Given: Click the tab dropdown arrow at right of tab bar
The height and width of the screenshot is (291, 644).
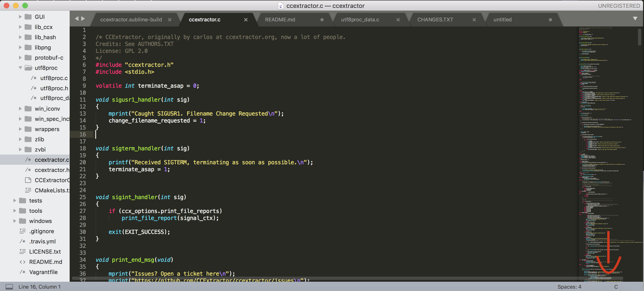Looking at the screenshot, I should 635,19.
